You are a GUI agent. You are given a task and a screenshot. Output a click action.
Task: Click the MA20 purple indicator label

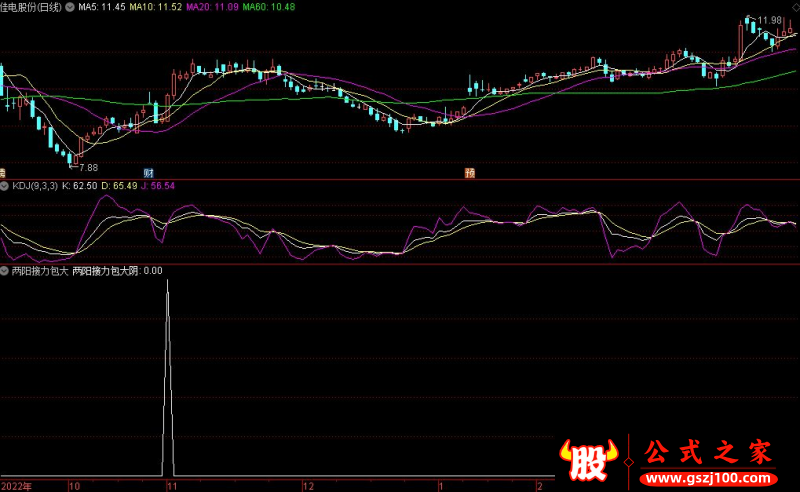click(x=216, y=6)
